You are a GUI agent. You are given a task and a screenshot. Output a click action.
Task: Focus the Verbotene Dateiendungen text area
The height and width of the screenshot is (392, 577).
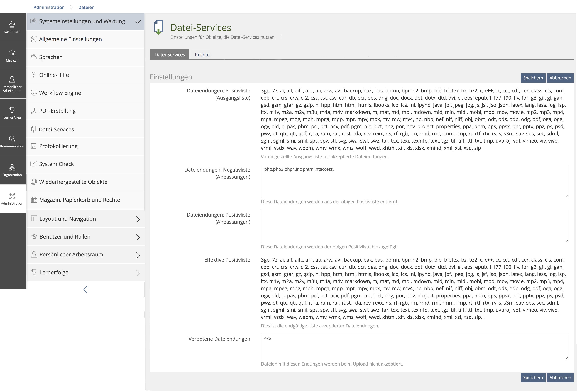414,347
